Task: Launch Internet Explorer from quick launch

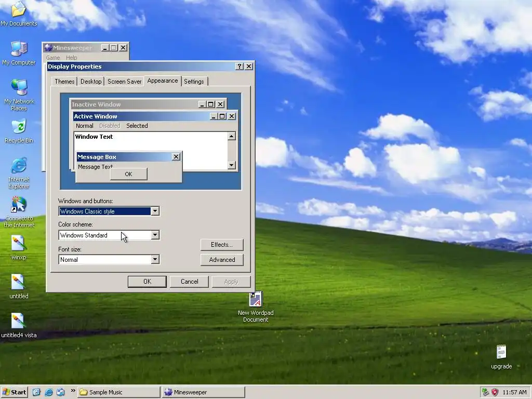Action: tap(48, 392)
